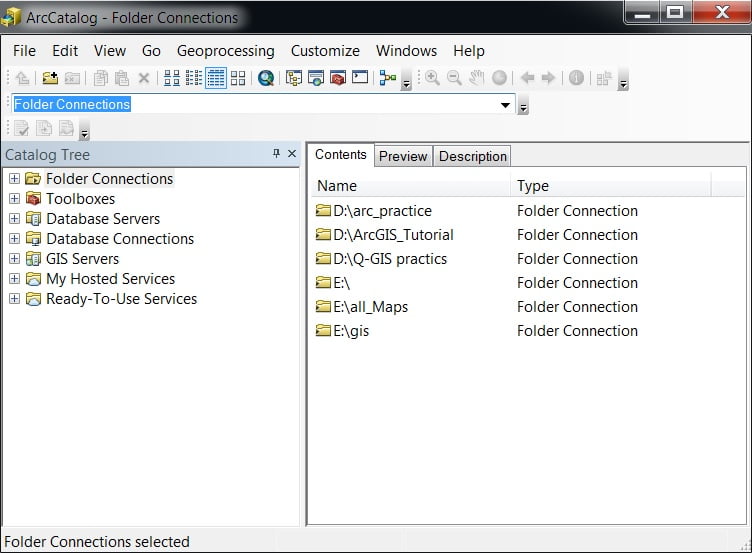752x553 pixels.
Task: Expand Database Connections tree node
Action: coord(14,238)
